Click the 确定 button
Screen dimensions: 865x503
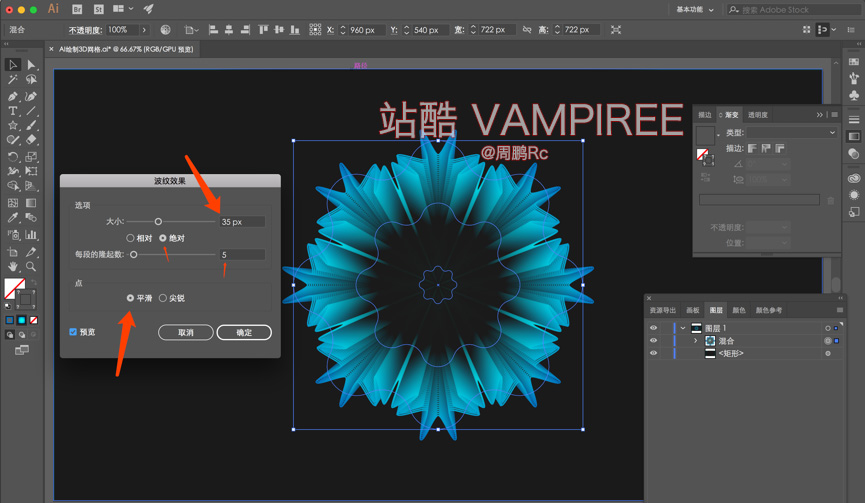244,333
